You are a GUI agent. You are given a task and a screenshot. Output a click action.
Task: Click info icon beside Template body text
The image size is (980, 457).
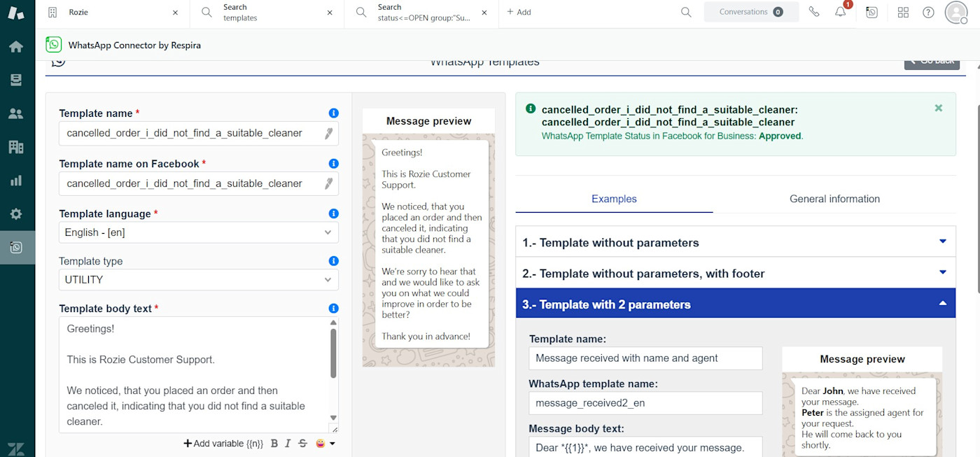coord(333,308)
